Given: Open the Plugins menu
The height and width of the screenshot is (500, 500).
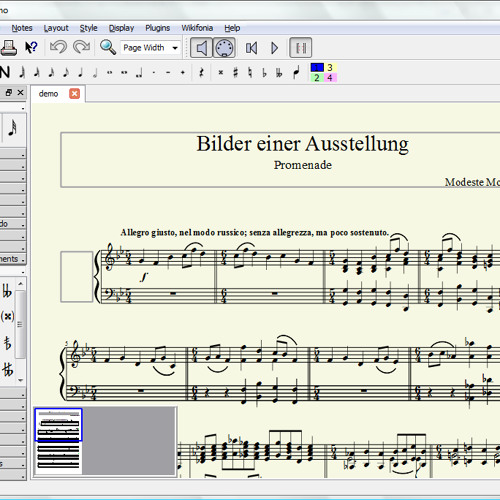Looking at the screenshot, I should 157,28.
